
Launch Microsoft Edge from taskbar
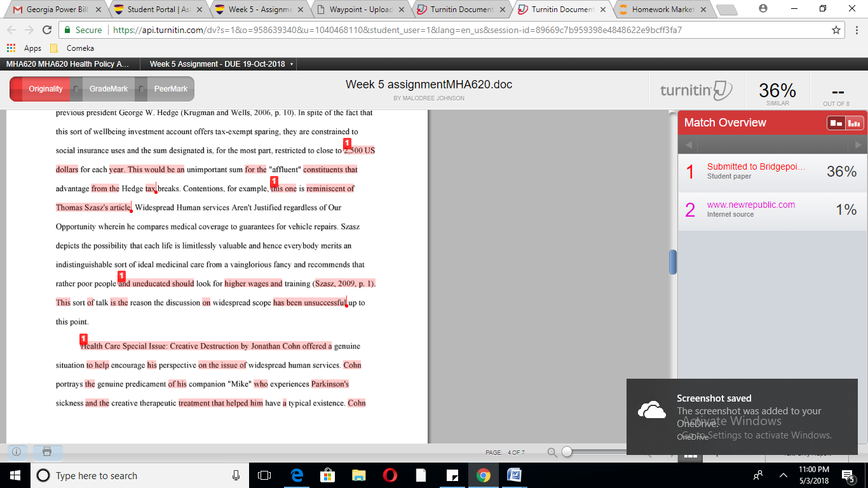(296, 475)
